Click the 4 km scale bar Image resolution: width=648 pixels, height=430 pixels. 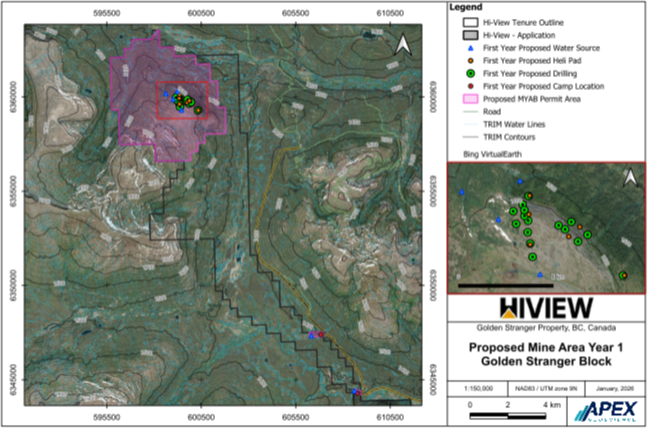pos(506,415)
